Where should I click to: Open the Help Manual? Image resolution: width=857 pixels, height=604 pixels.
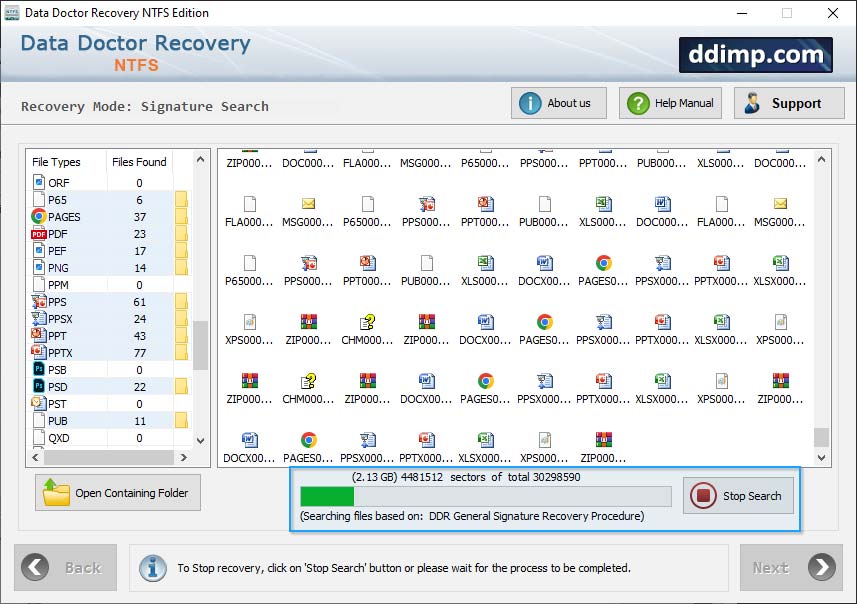[670, 103]
